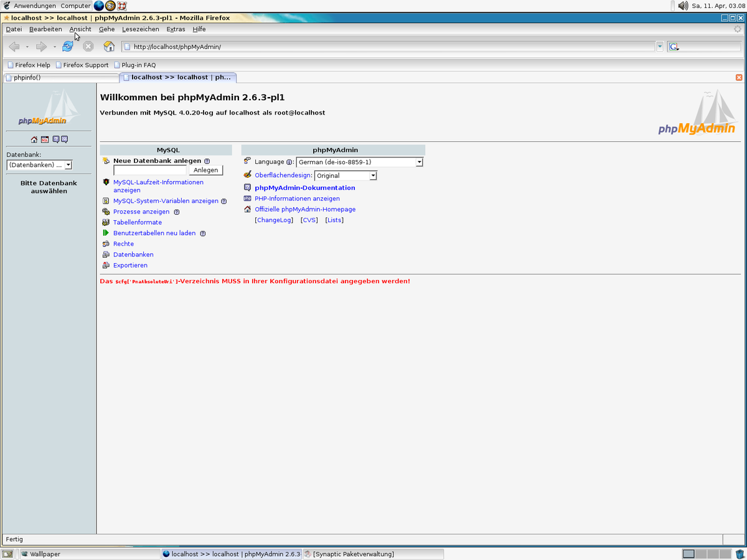
Task: Click the databases icon beside Datenbanken
Action: point(106,254)
